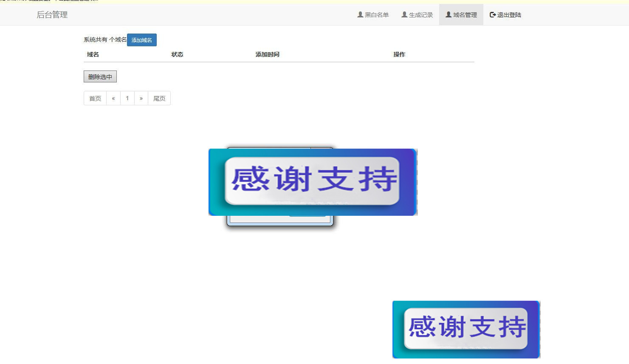The height and width of the screenshot is (364, 629).
Task: Click the « previous page arrow
Action: pyautogui.click(x=113, y=98)
